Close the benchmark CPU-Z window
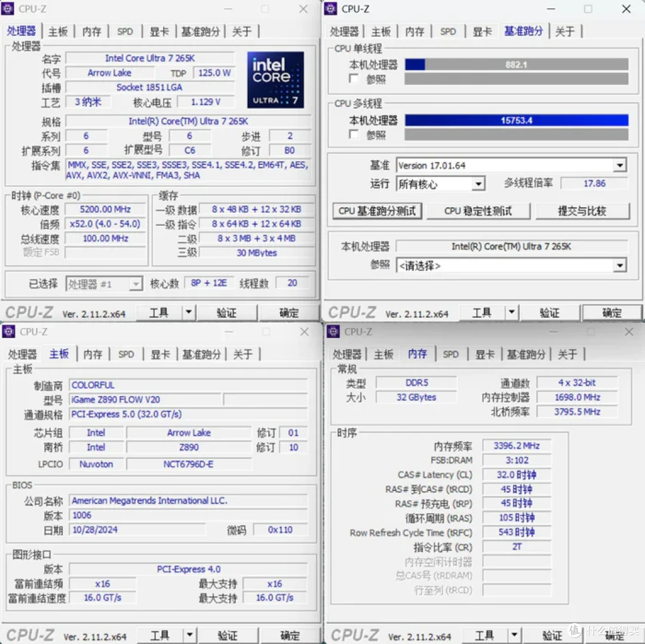 [x=626, y=8]
